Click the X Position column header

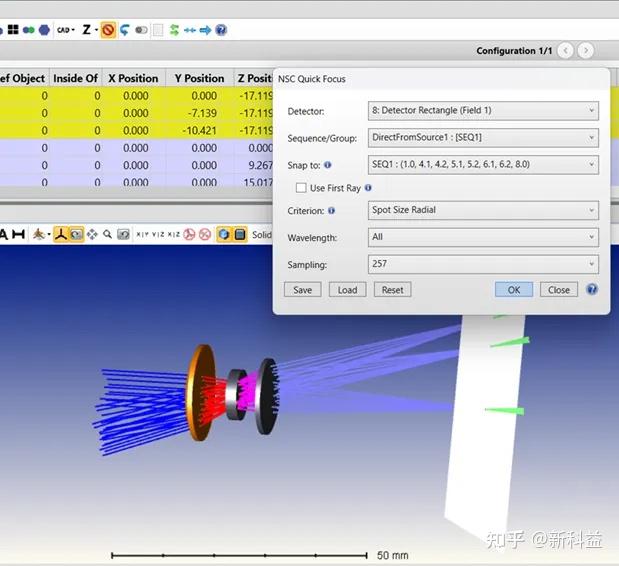tap(133, 78)
